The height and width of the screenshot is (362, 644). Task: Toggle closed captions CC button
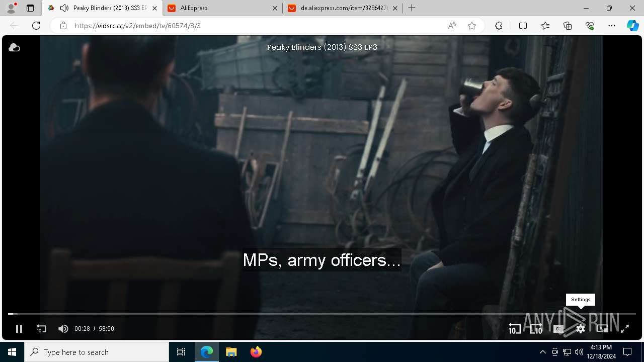click(x=558, y=329)
